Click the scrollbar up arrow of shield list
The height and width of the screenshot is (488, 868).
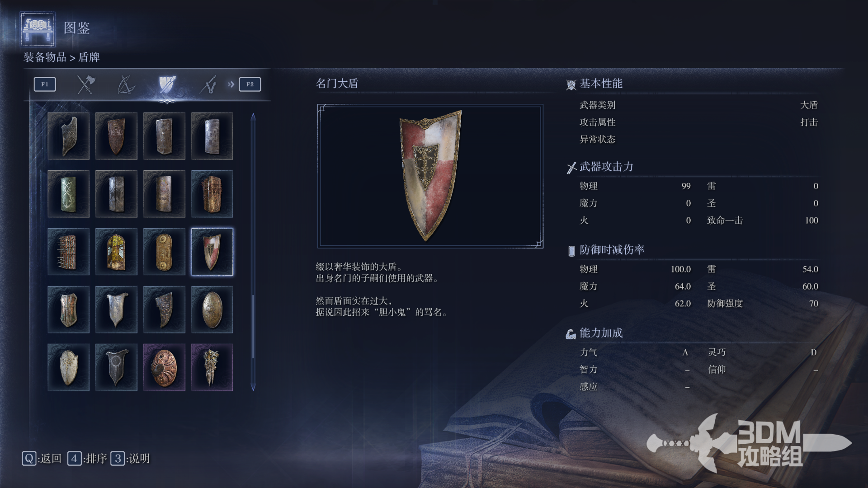(253, 117)
